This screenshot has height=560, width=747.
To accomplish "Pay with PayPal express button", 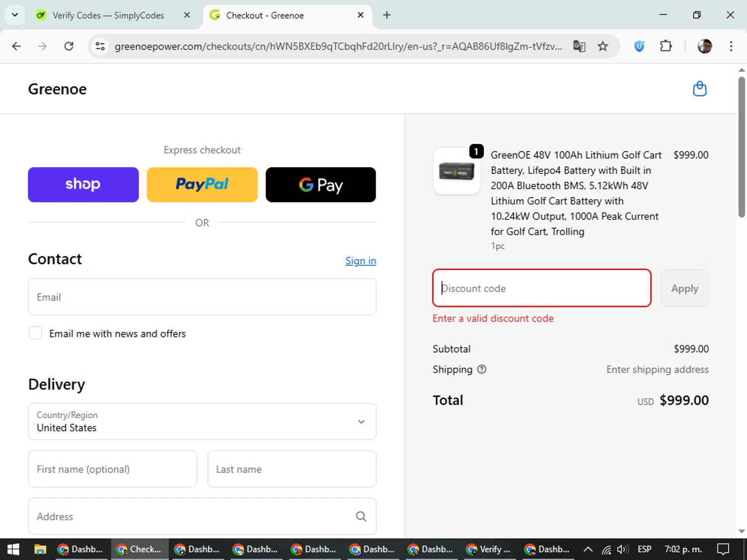I will pos(202,185).
